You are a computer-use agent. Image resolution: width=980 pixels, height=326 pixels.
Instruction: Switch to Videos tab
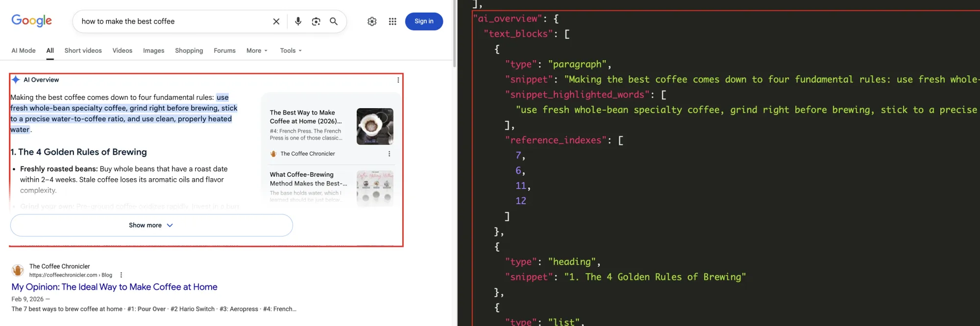[x=122, y=50]
